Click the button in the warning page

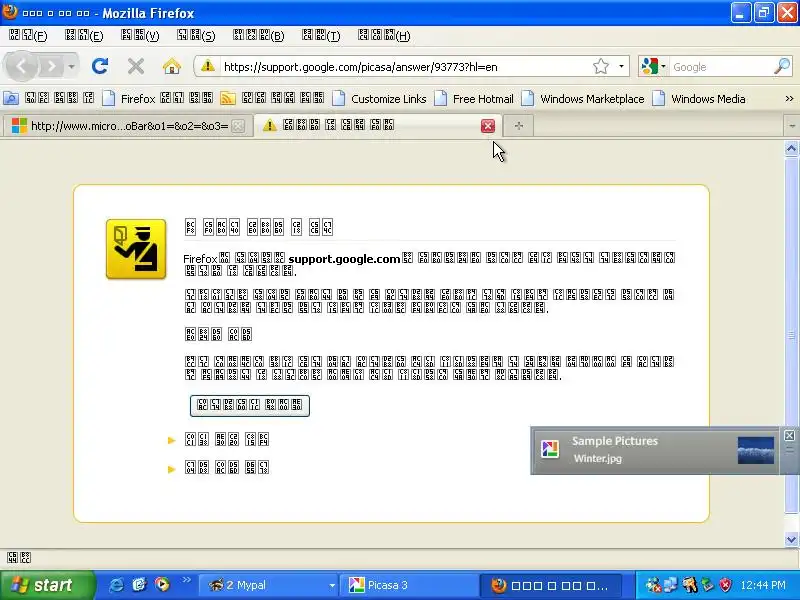(x=249, y=406)
